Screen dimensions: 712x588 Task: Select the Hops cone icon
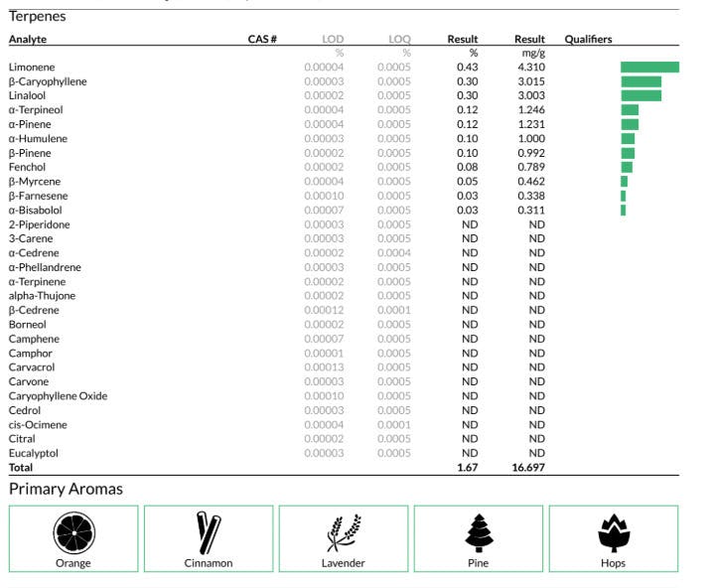614,532
